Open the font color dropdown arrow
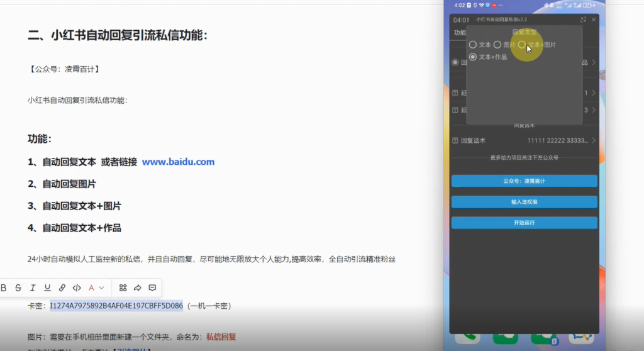 click(x=101, y=288)
